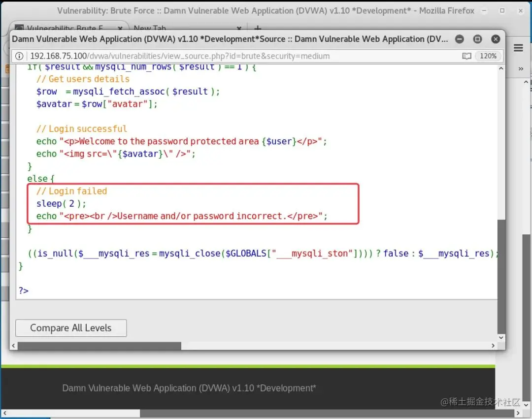This screenshot has width=532, height=419.
Task: Click the $avatar = $row["avatar"] line
Action: (x=97, y=104)
